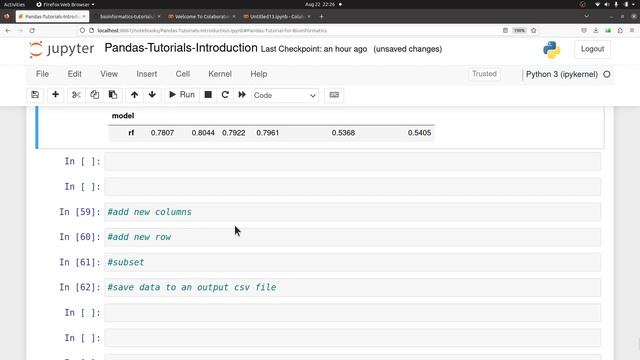Click the Logout button
640x360 pixels.
coord(592,49)
